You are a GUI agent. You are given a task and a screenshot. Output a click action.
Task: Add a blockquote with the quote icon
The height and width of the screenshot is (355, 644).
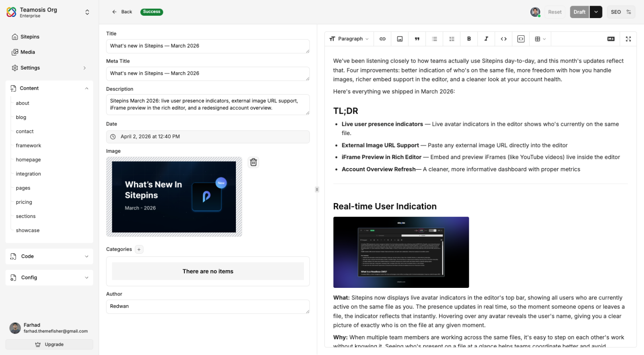417,39
